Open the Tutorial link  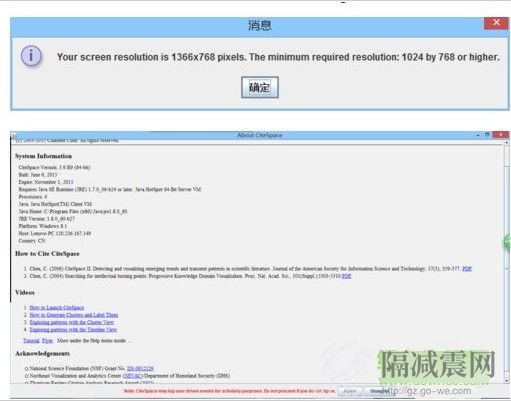point(31,340)
